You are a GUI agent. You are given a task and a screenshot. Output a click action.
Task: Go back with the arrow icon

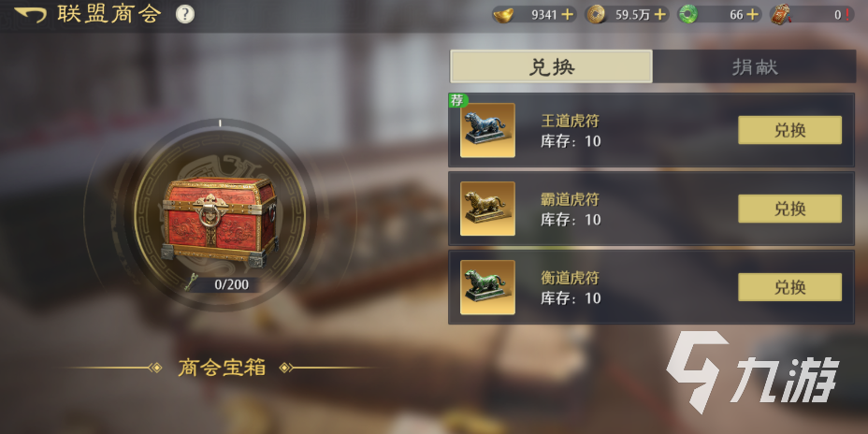31,15
